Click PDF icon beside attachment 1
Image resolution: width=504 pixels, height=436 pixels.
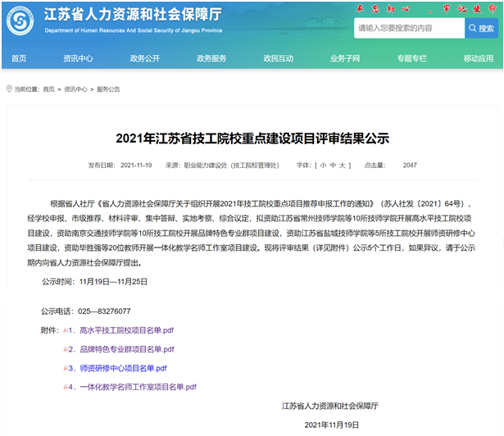(x=66, y=330)
